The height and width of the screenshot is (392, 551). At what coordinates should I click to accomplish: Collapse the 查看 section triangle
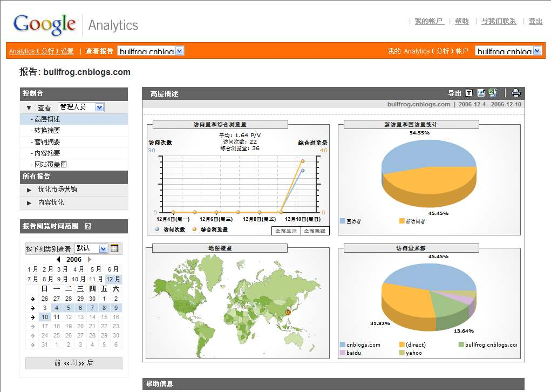click(29, 107)
